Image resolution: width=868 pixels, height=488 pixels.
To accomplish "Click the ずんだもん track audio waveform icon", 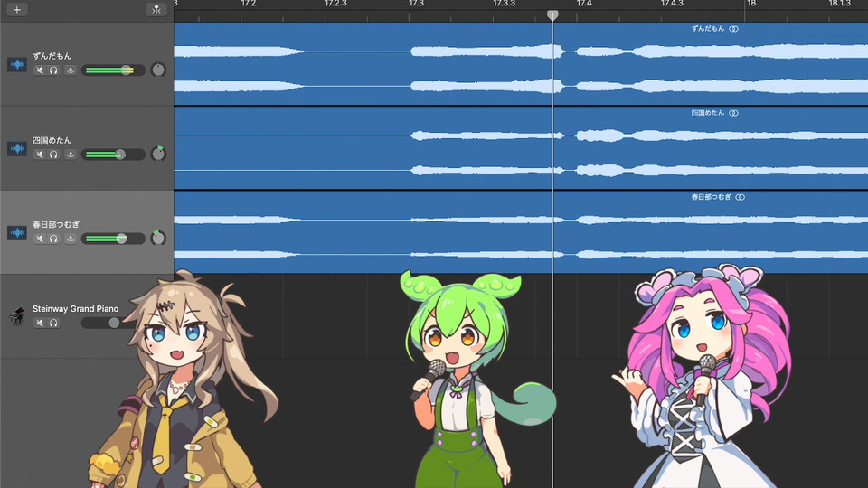I will (16, 65).
